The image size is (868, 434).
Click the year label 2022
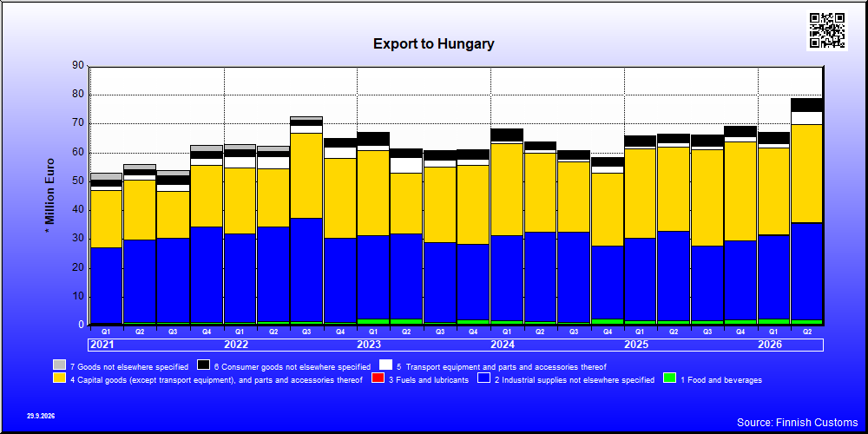[x=236, y=345]
